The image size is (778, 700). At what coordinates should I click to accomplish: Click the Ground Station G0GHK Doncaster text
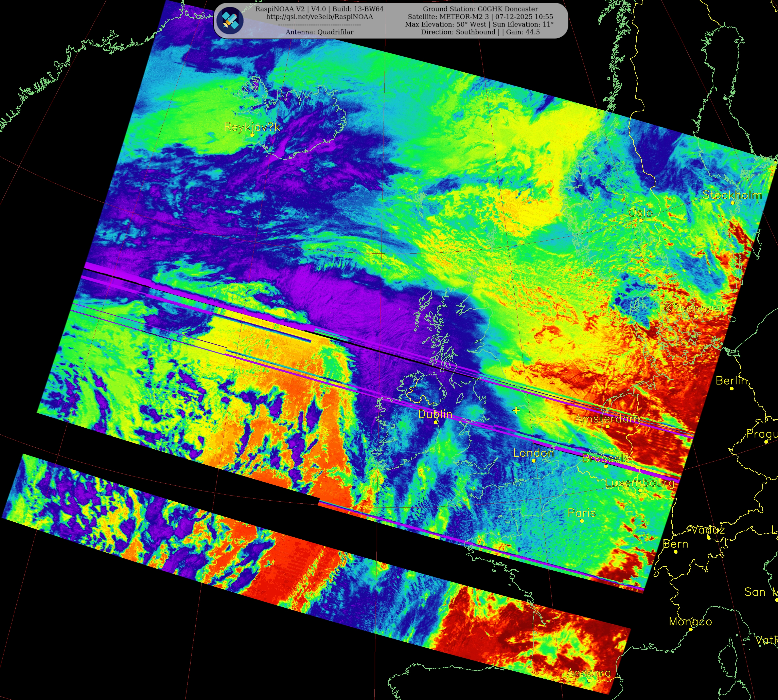[480, 9]
